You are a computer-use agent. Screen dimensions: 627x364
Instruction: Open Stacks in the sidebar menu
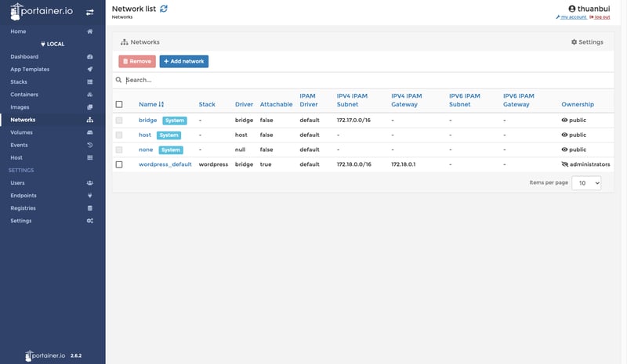click(19, 82)
